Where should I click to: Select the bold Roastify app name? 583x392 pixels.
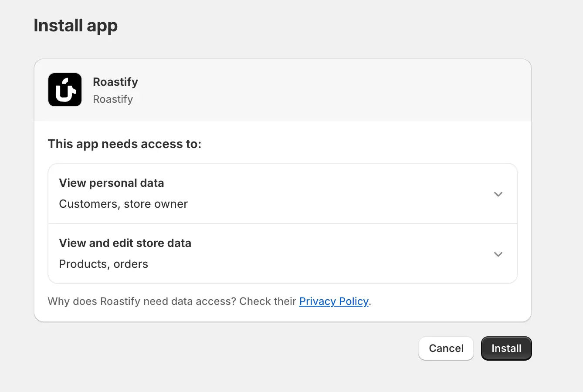click(x=115, y=82)
